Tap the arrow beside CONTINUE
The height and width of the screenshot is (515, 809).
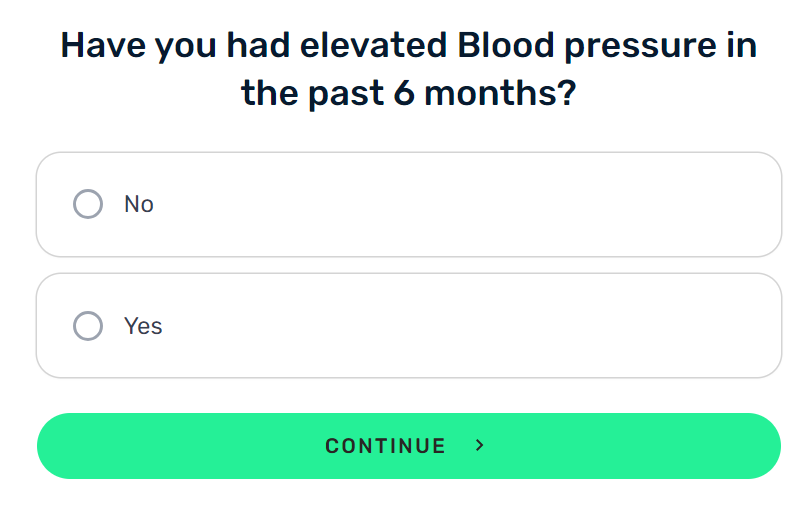[x=479, y=445]
